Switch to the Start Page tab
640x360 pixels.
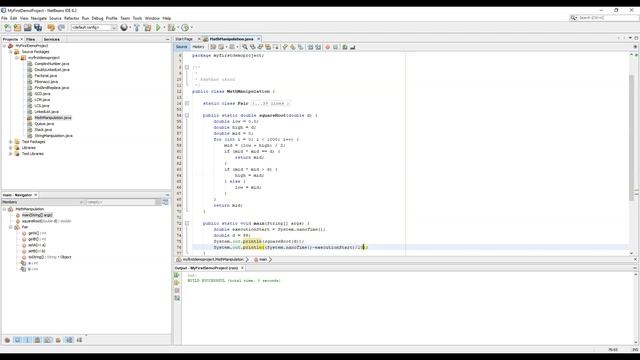point(184,39)
